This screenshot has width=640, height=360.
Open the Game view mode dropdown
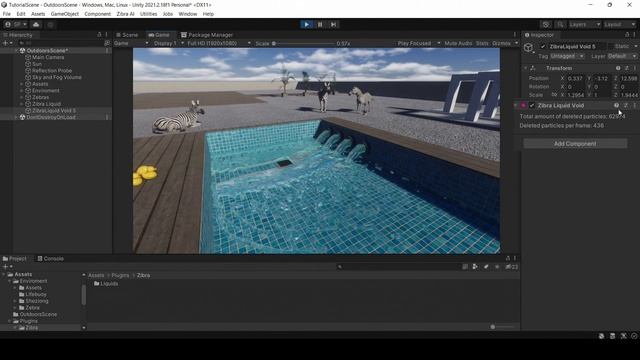[x=131, y=43]
